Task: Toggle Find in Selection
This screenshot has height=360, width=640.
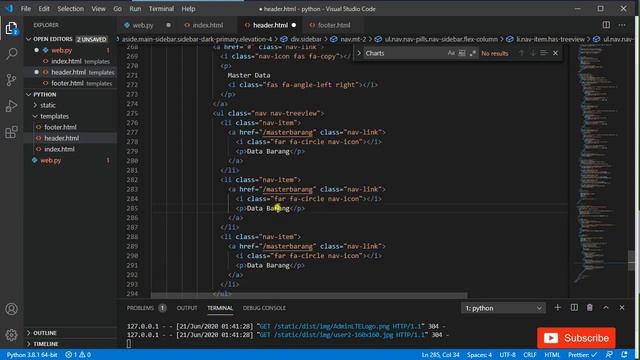Action: pos(544,53)
